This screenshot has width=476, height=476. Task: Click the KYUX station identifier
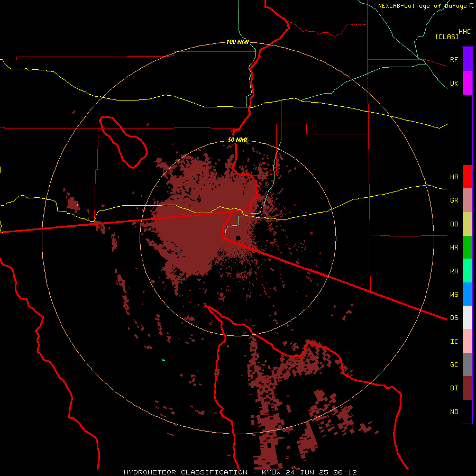271,472
